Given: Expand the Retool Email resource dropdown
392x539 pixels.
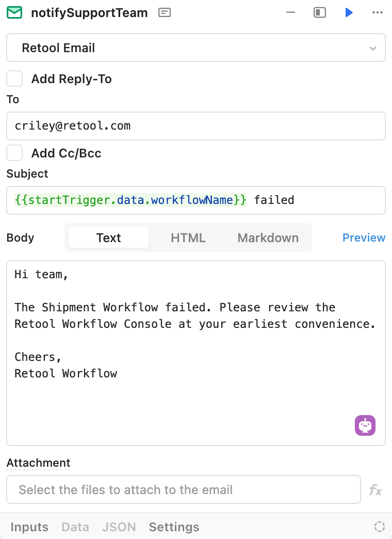Looking at the screenshot, I should tap(196, 48).
